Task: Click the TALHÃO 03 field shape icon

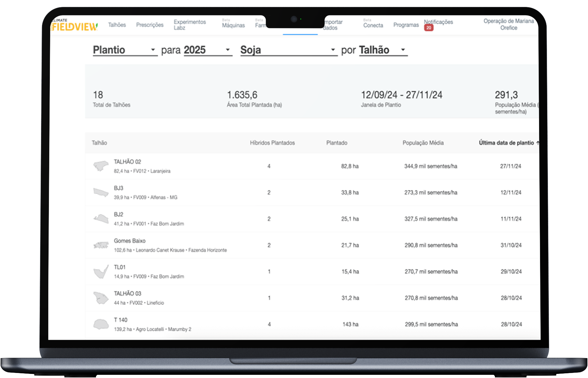Action: pyautogui.click(x=101, y=298)
